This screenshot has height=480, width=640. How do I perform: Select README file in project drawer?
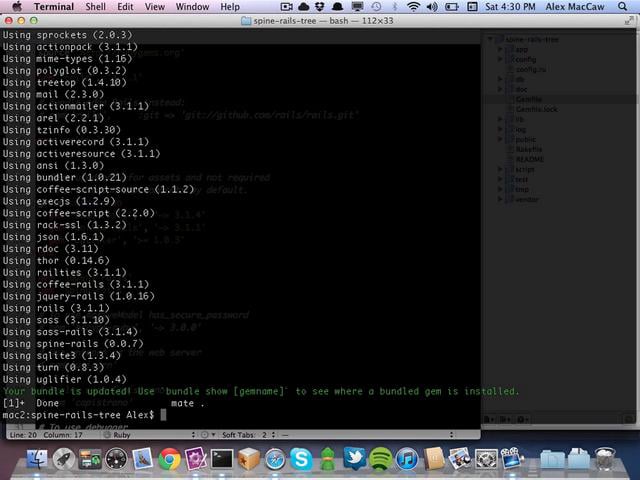pos(529,159)
